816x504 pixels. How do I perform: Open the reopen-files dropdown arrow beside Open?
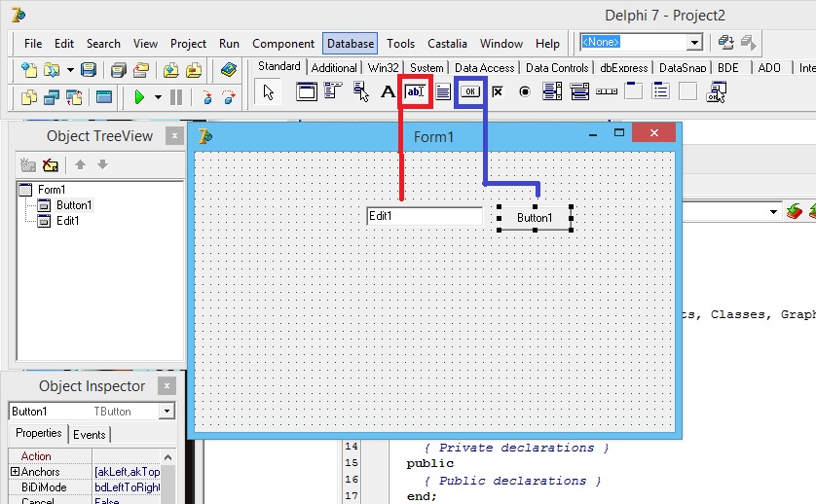[70, 70]
